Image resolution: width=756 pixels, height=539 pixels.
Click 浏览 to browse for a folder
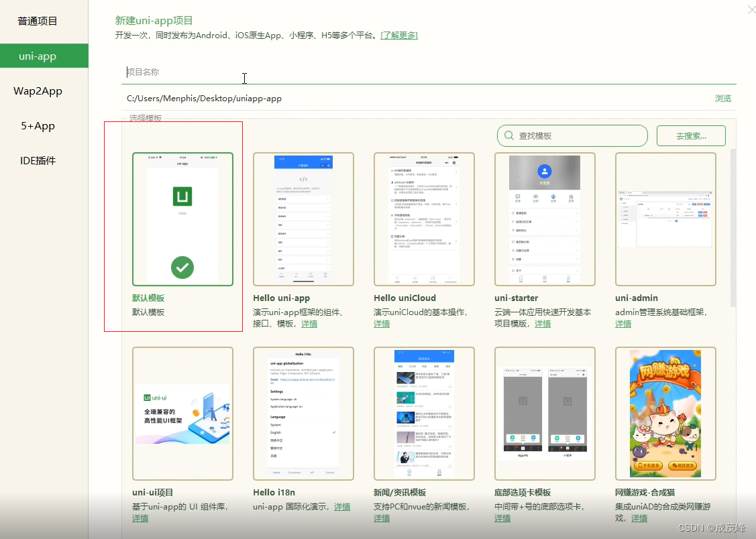coord(722,99)
